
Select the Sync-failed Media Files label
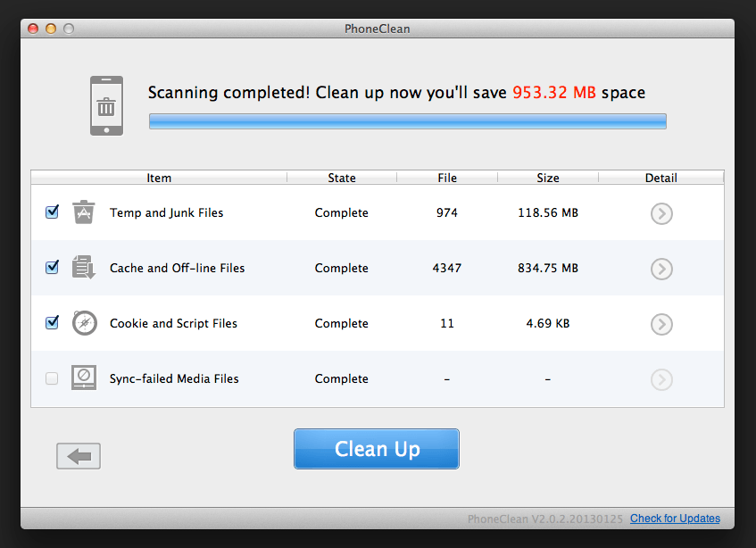pyautogui.click(x=174, y=378)
